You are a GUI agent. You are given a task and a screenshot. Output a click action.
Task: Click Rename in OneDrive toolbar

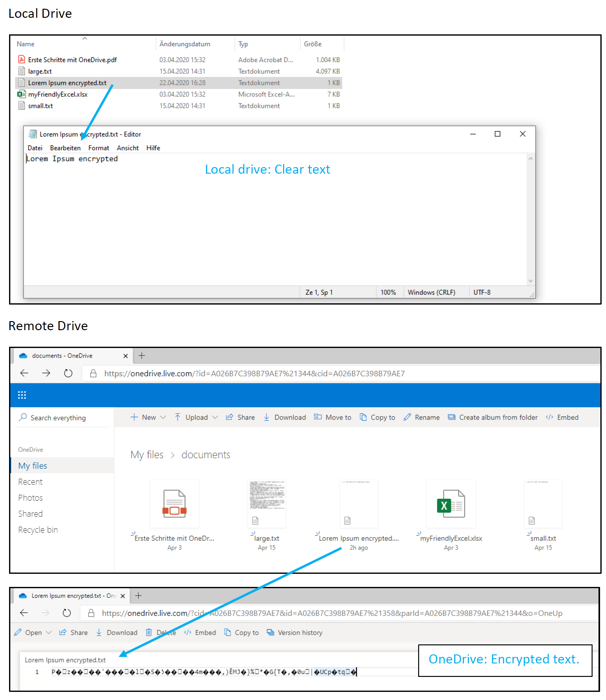pos(421,417)
